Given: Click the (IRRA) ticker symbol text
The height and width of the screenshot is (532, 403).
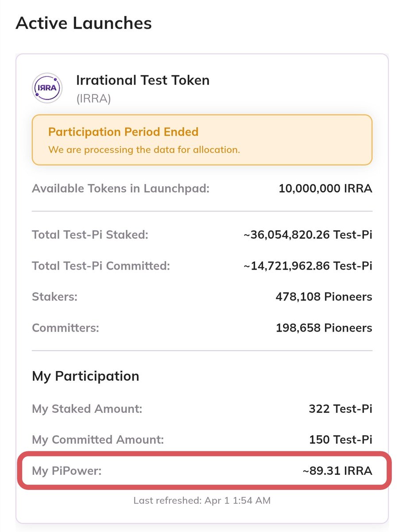Looking at the screenshot, I should pos(93,98).
